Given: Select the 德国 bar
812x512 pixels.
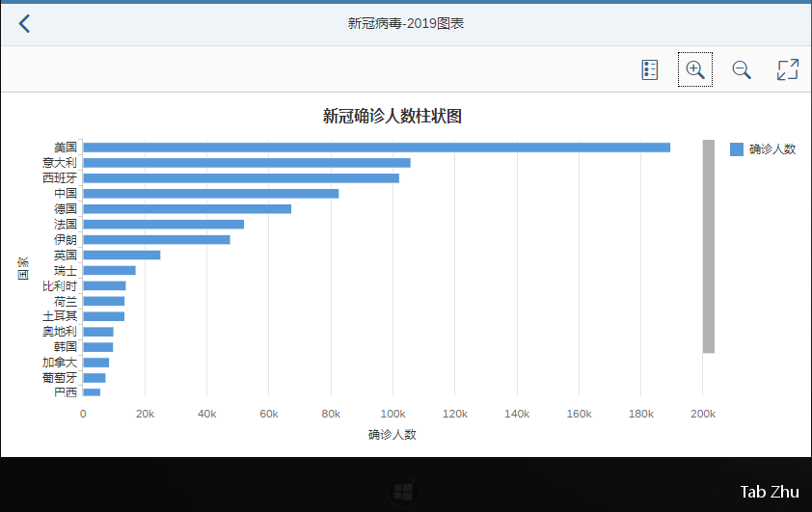Looking at the screenshot, I should [187, 209].
